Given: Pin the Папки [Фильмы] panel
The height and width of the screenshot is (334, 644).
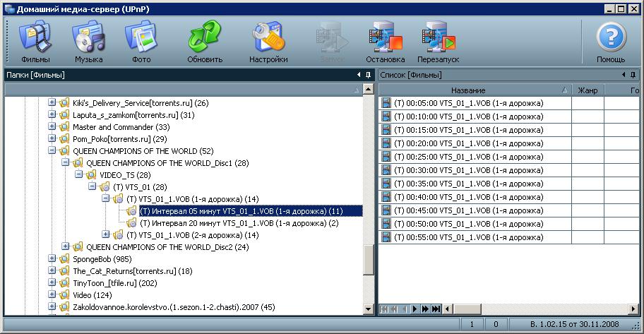Looking at the screenshot, I should point(368,75).
